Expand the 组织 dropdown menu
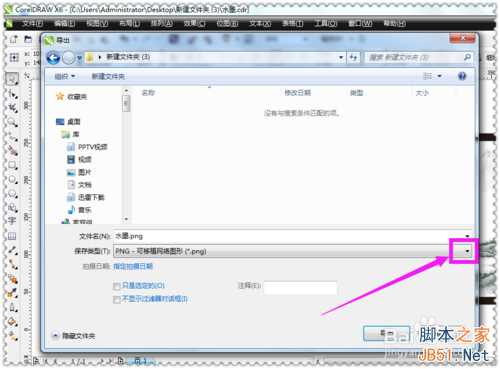The height and width of the screenshot is (369, 500). coord(65,76)
